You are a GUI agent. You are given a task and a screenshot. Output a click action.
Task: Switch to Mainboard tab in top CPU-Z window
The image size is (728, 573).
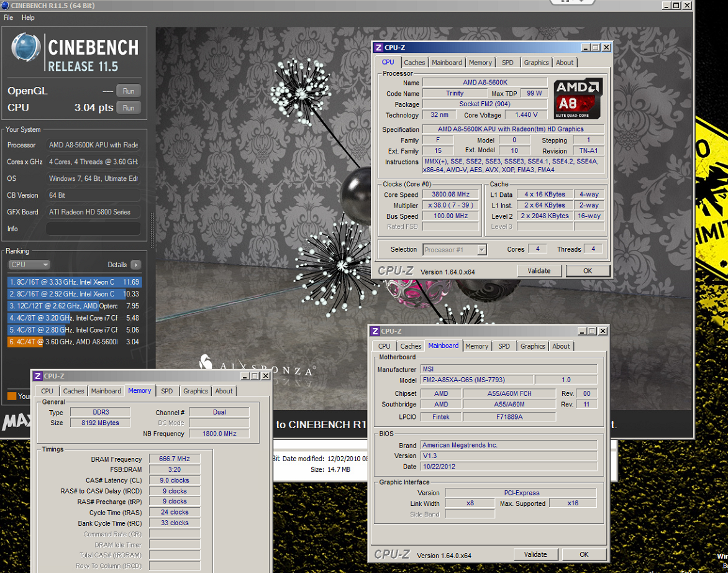click(x=447, y=63)
